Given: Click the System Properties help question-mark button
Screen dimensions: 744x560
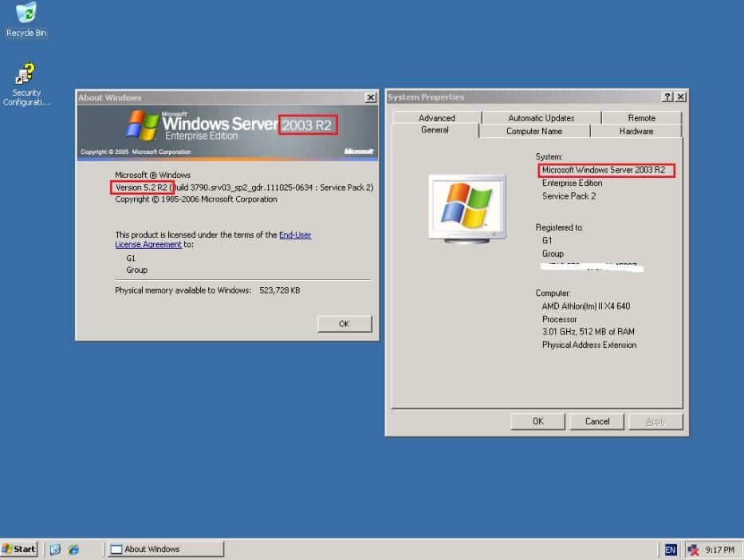Looking at the screenshot, I should [x=667, y=97].
